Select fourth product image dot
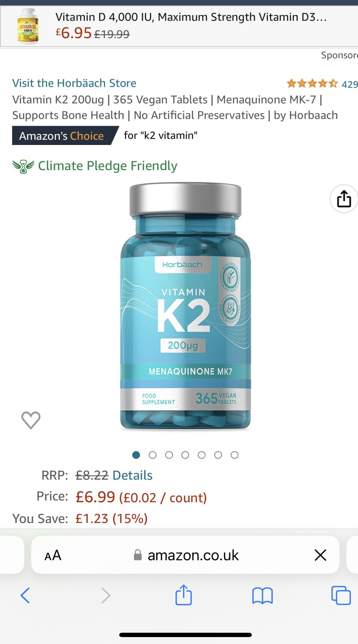This screenshot has width=358, height=644. point(185,455)
